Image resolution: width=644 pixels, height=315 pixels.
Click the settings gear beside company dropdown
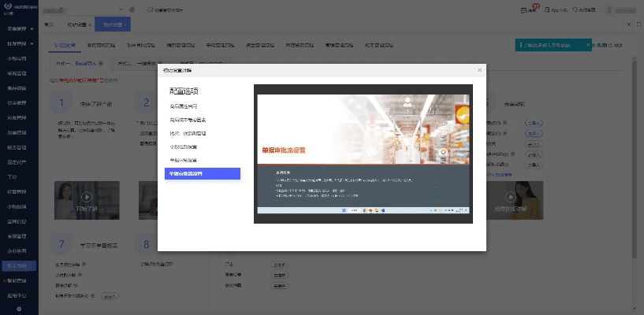tap(130, 9)
